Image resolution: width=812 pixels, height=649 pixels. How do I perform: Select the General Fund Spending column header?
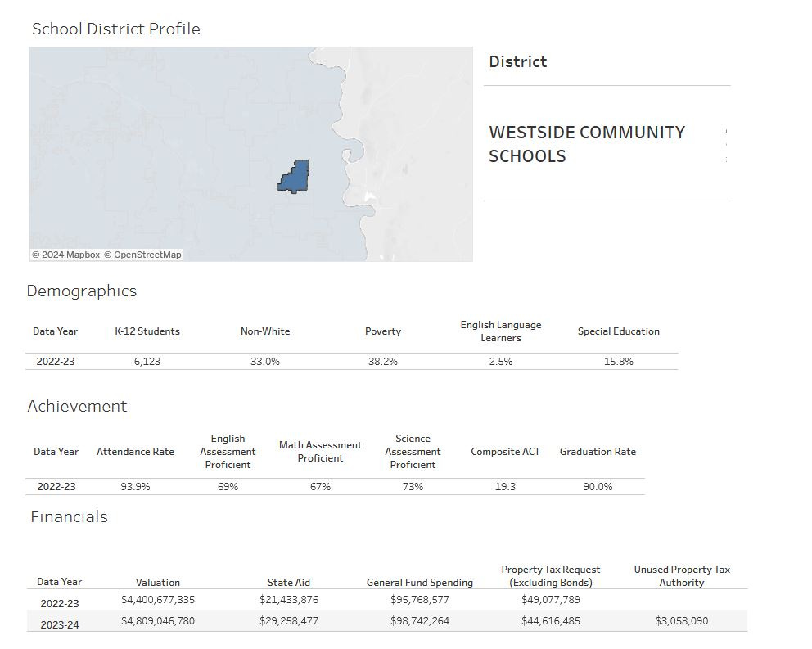[x=420, y=583]
